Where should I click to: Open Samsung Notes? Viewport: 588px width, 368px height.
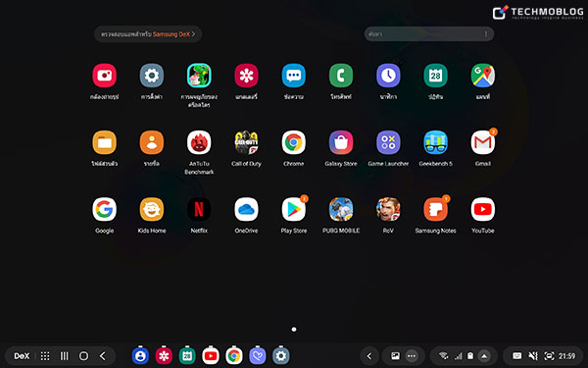435,209
